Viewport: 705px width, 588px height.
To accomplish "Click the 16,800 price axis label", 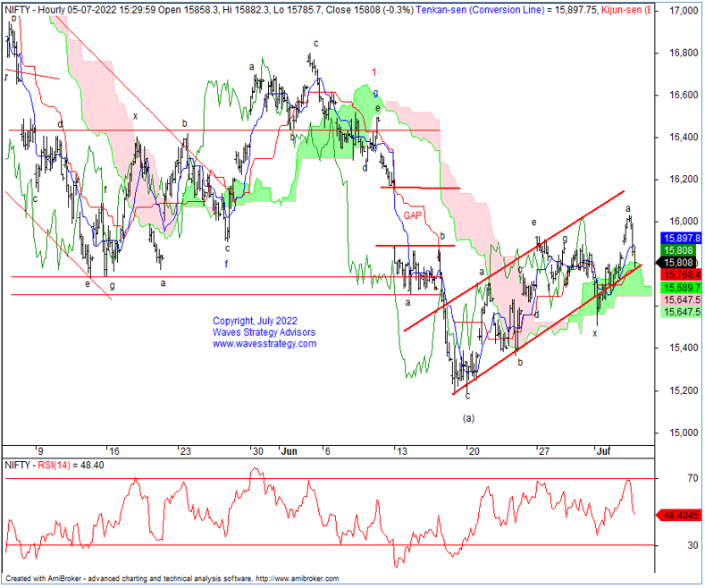I will point(684,53).
